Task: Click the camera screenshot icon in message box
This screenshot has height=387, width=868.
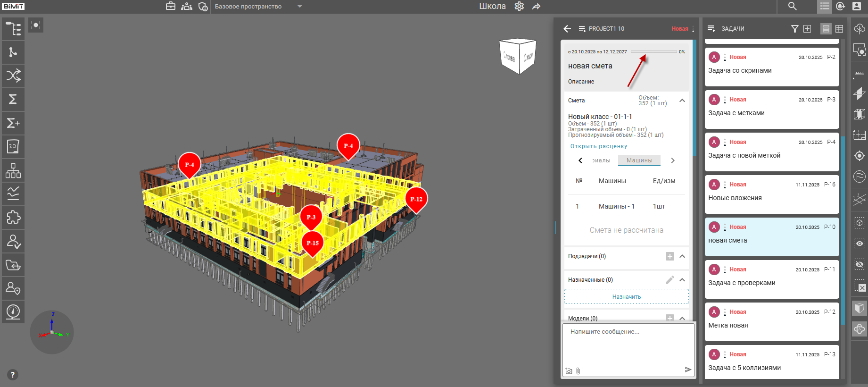Action: [x=569, y=371]
